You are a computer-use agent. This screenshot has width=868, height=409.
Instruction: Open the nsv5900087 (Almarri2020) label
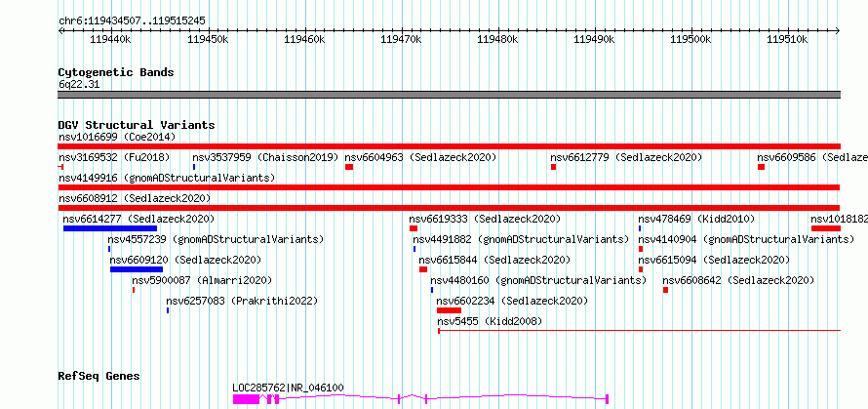pyautogui.click(x=202, y=280)
